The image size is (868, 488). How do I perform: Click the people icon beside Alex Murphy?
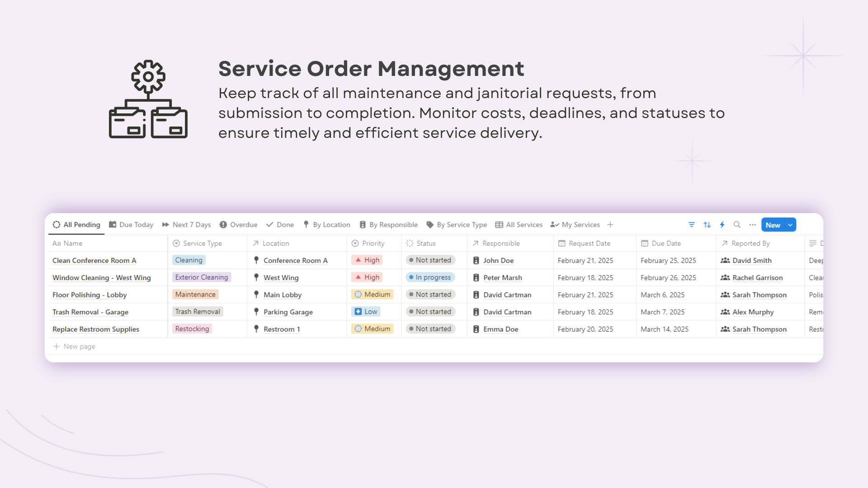point(725,312)
